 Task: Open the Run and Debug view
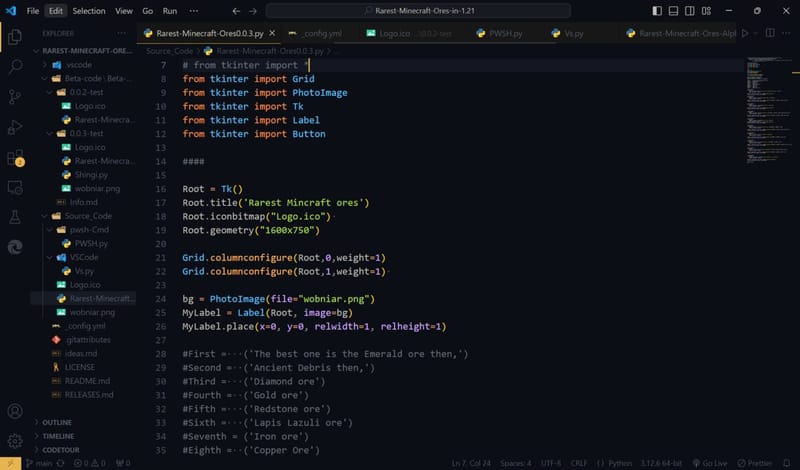(x=15, y=127)
